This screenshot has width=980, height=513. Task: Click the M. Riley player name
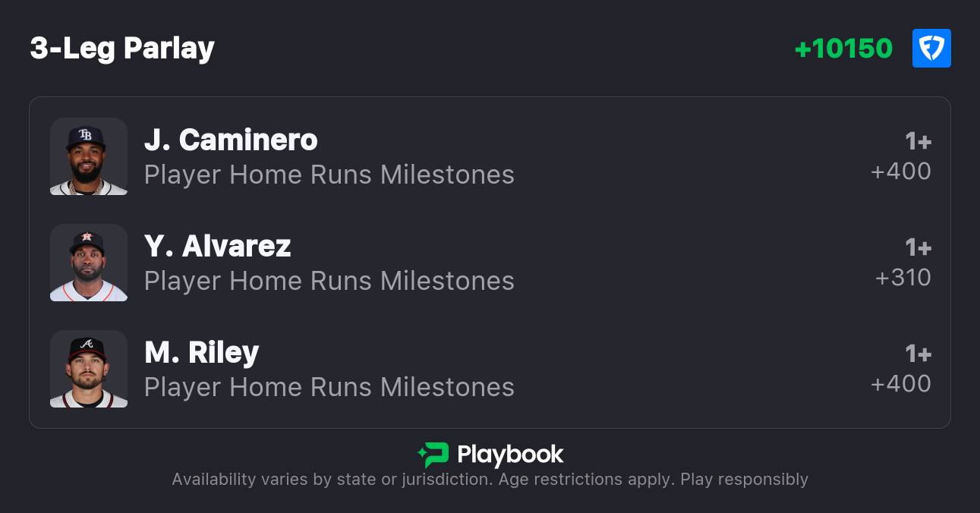[x=202, y=352]
